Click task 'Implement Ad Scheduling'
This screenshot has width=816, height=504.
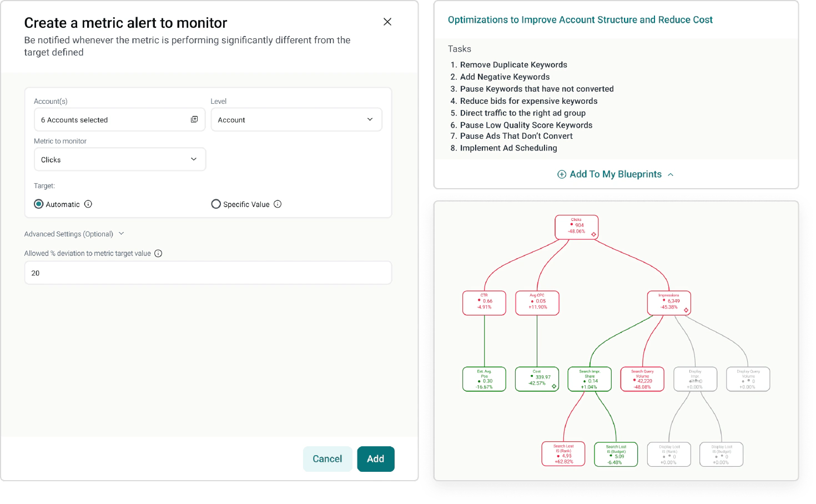(508, 148)
